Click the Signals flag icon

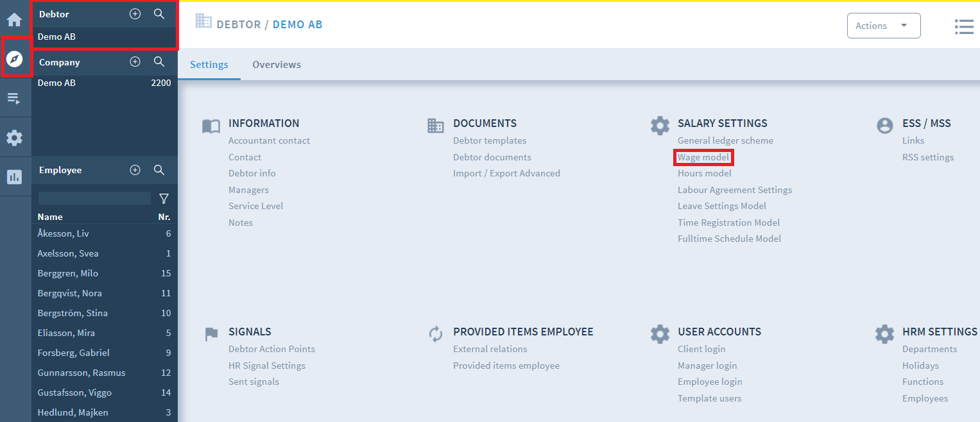[x=211, y=334]
